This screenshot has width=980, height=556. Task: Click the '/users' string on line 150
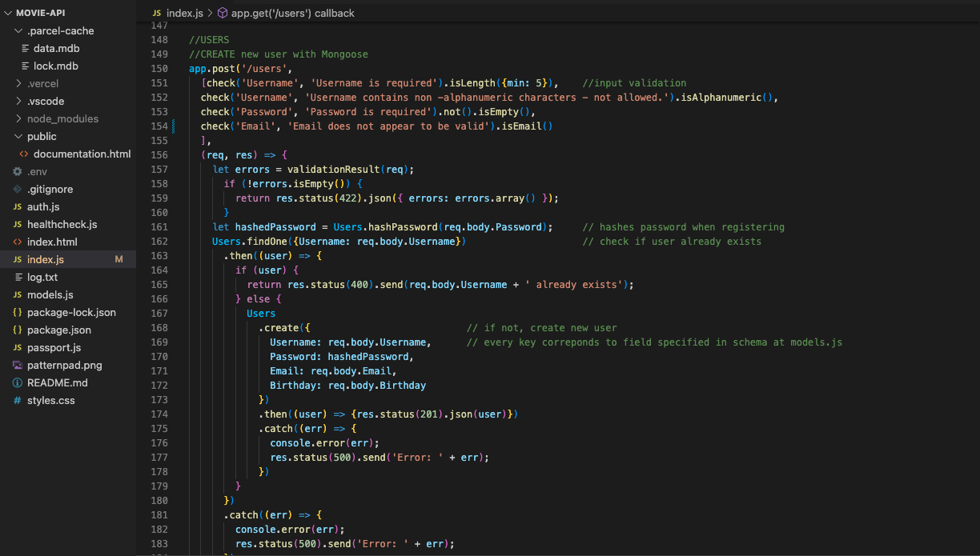click(264, 69)
